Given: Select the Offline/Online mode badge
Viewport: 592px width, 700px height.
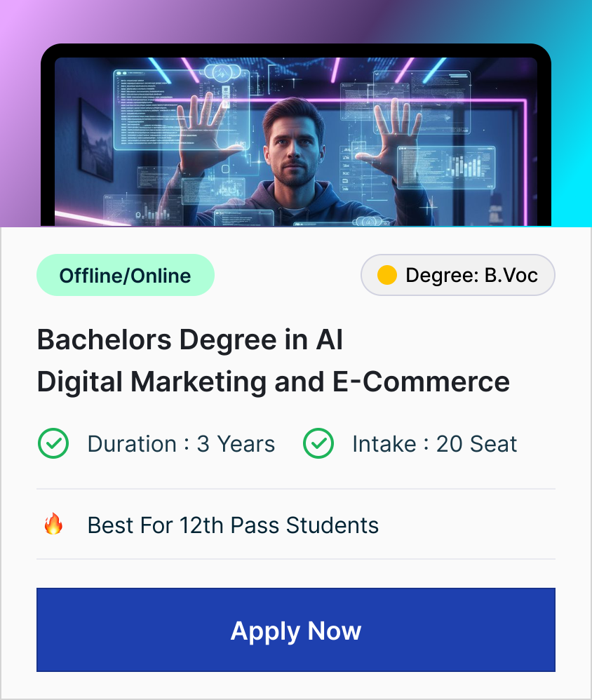Looking at the screenshot, I should pyautogui.click(x=125, y=275).
